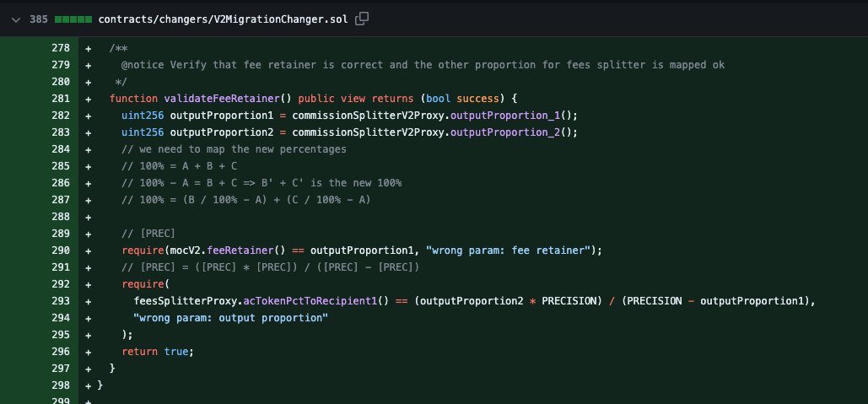Viewport: 868px width, 404px height.
Task: Select line number 290
Action: pos(61,250)
